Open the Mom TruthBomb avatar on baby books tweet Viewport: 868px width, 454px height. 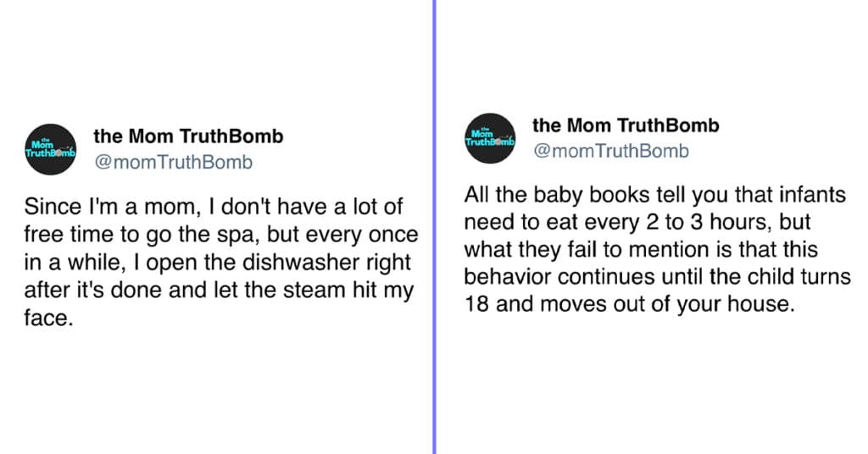click(490, 138)
